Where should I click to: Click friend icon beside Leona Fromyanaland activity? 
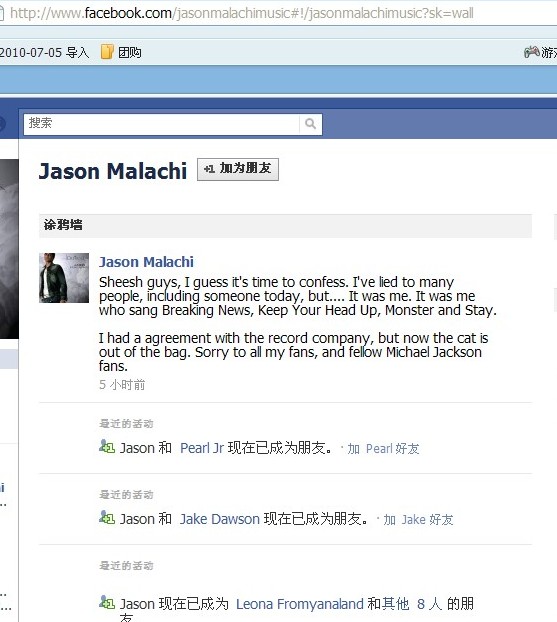(107, 603)
